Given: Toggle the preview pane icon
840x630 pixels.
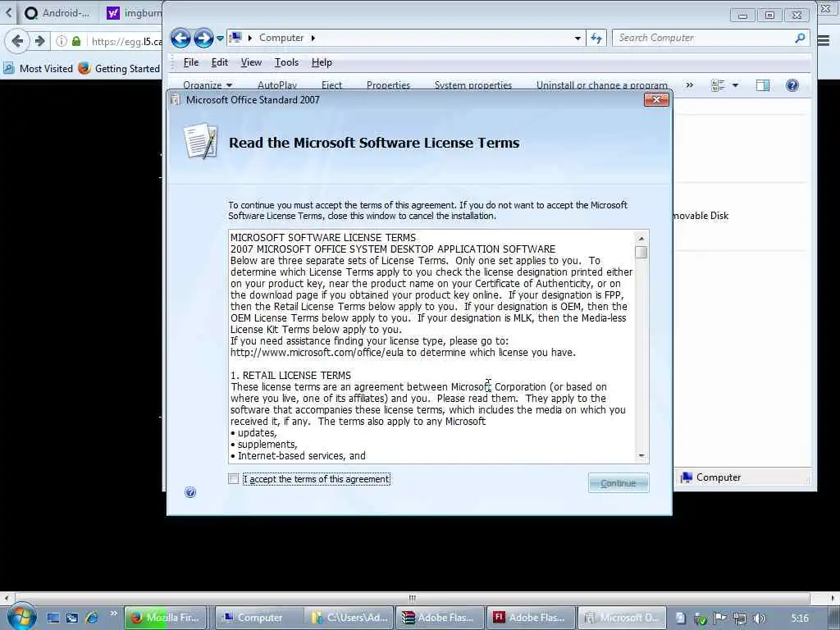Looking at the screenshot, I should (x=762, y=85).
